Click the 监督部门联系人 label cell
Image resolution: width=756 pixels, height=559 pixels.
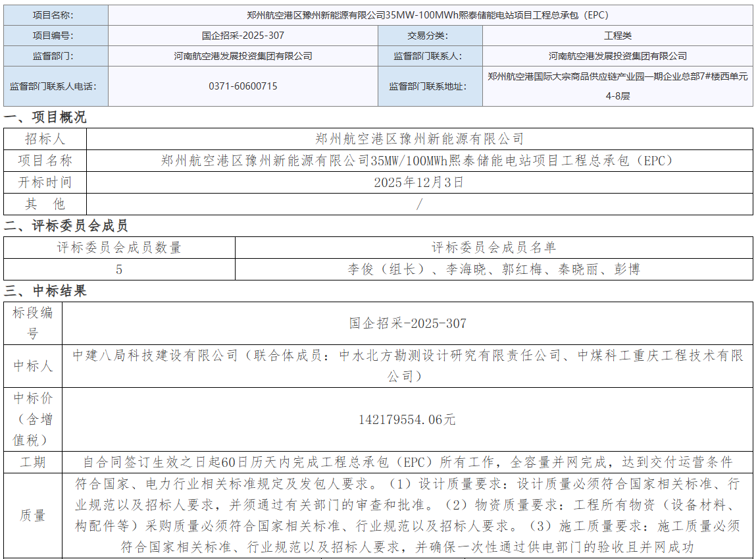pyautogui.click(x=430, y=56)
